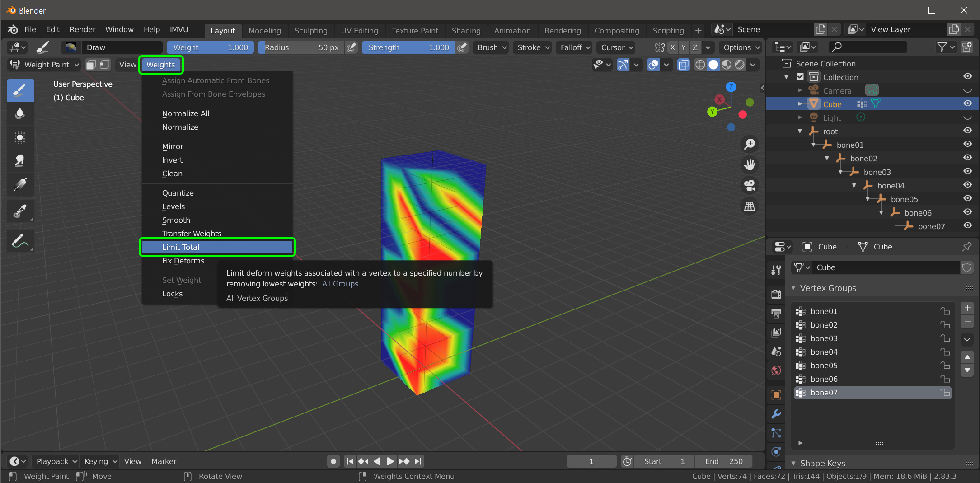Click the outliner search field

[868, 47]
